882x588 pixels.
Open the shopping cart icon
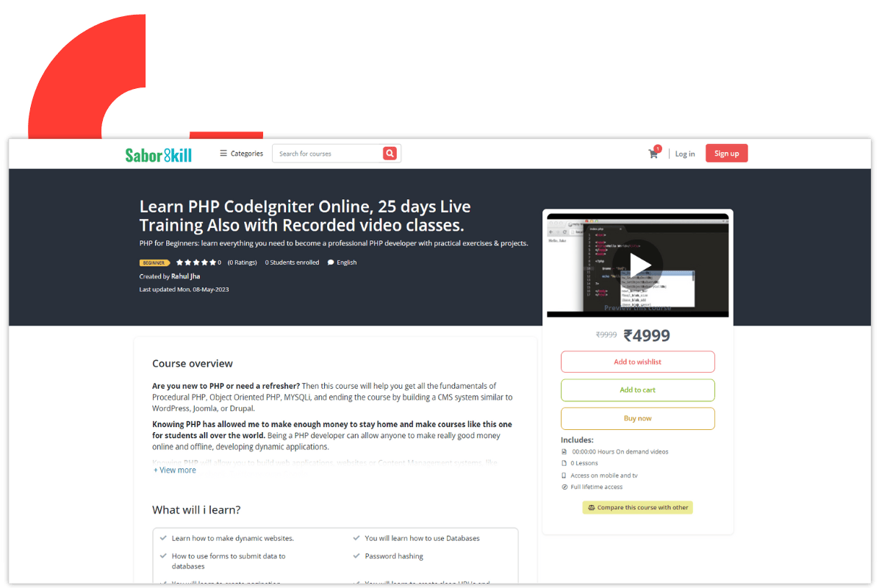pyautogui.click(x=653, y=154)
